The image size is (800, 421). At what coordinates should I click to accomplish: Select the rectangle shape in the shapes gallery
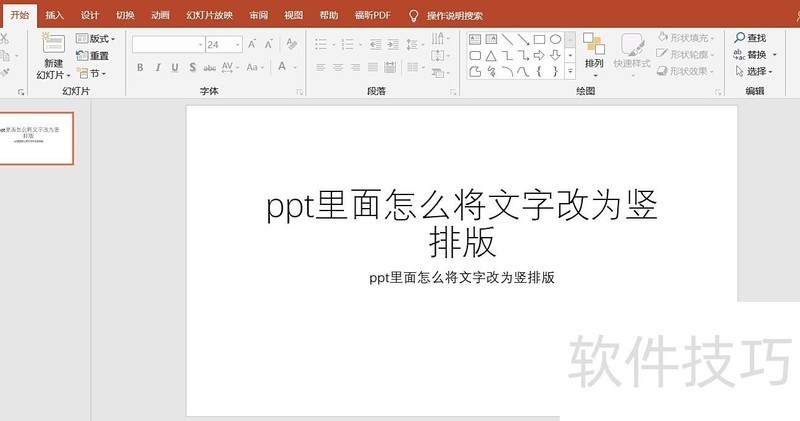[539, 39]
